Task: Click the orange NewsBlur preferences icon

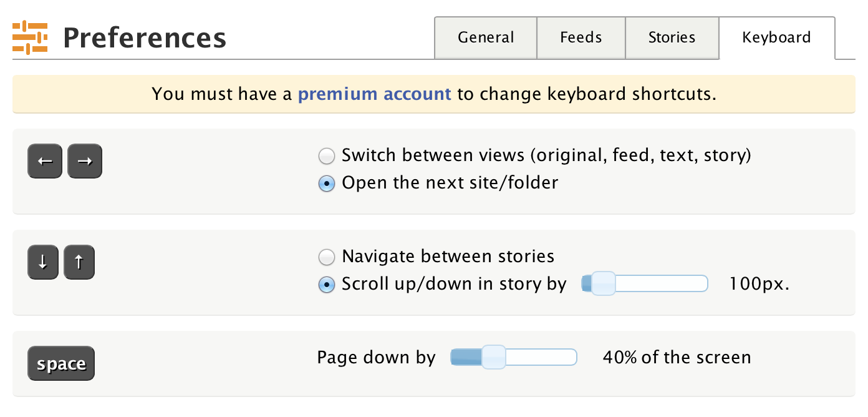Action: click(x=29, y=37)
